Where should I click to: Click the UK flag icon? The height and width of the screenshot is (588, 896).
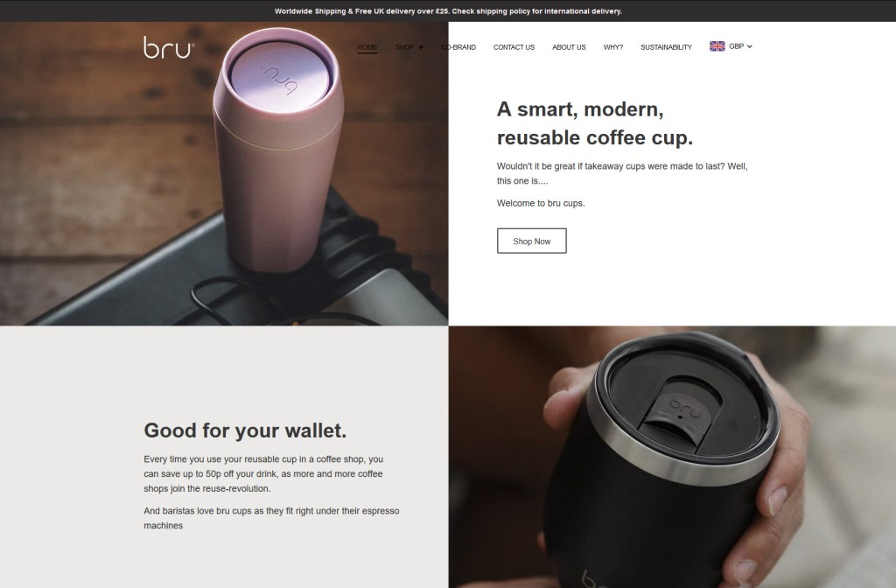point(717,46)
